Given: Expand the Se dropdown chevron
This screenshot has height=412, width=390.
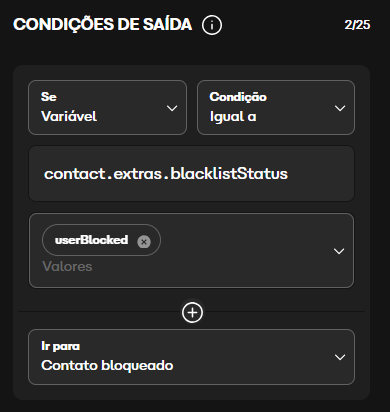Looking at the screenshot, I should point(172,108).
